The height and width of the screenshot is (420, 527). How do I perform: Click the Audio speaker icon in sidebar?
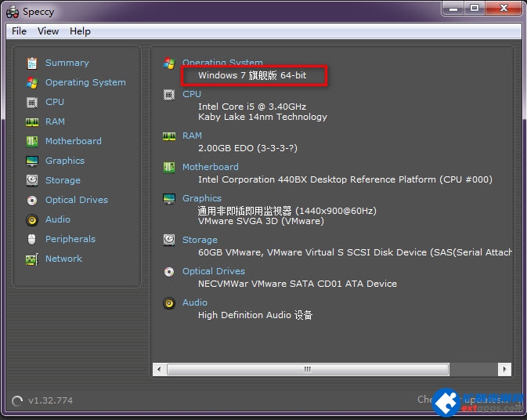(32, 220)
